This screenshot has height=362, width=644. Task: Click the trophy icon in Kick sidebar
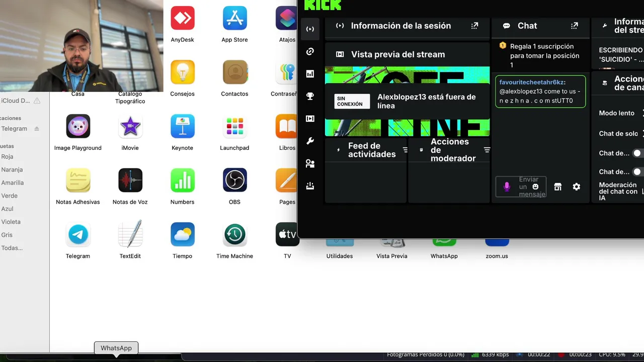[x=310, y=96]
